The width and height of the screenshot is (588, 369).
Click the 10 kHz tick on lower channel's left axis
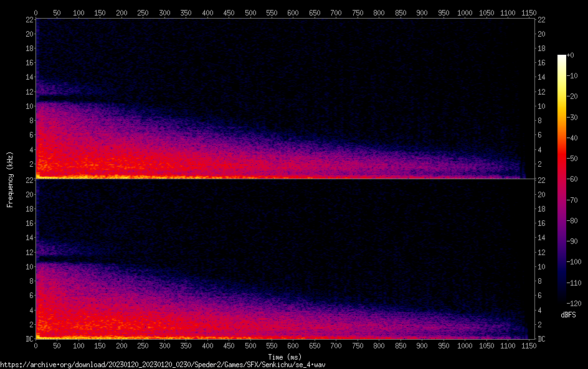click(29, 266)
